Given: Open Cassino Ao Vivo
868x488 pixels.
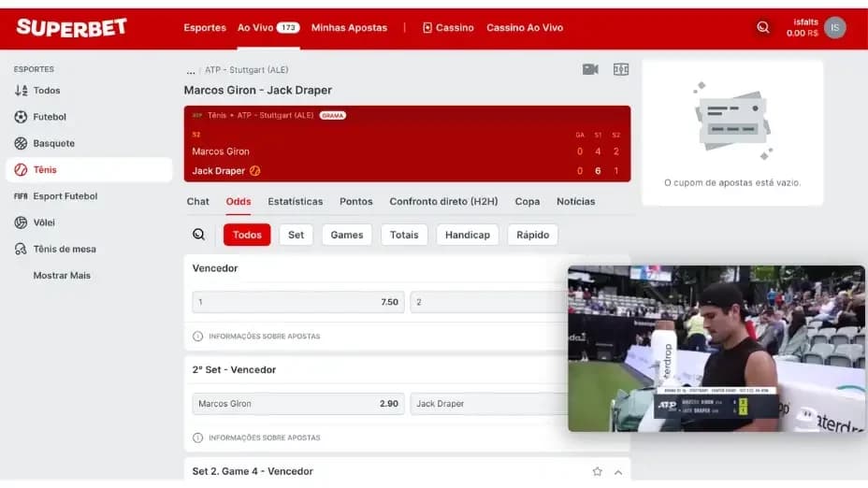Looking at the screenshot, I should tap(525, 28).
